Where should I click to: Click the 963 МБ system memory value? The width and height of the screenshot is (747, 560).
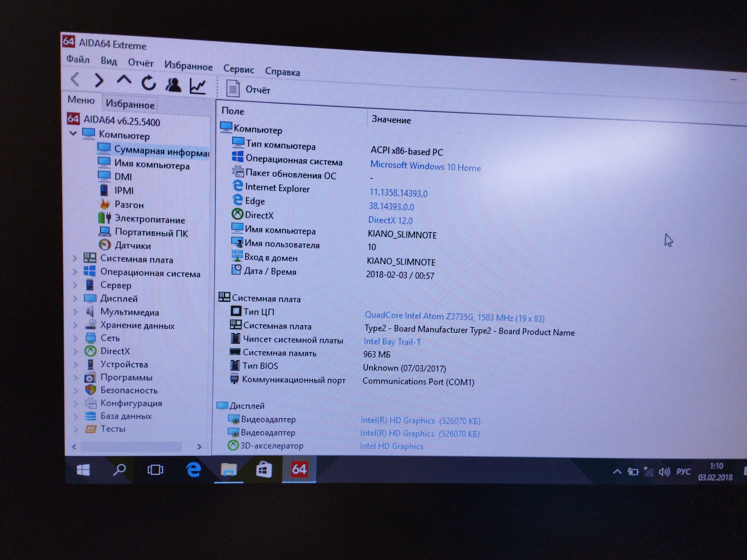[x=377, y=354]
